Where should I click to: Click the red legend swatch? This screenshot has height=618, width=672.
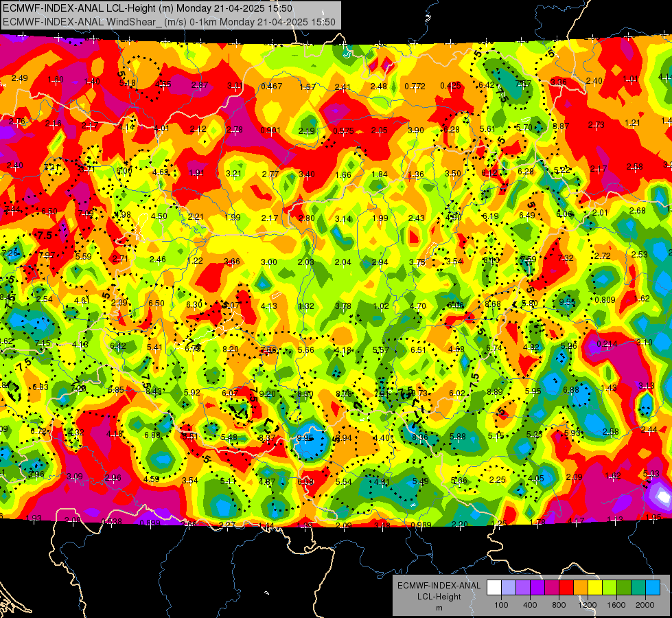point(566,588)
